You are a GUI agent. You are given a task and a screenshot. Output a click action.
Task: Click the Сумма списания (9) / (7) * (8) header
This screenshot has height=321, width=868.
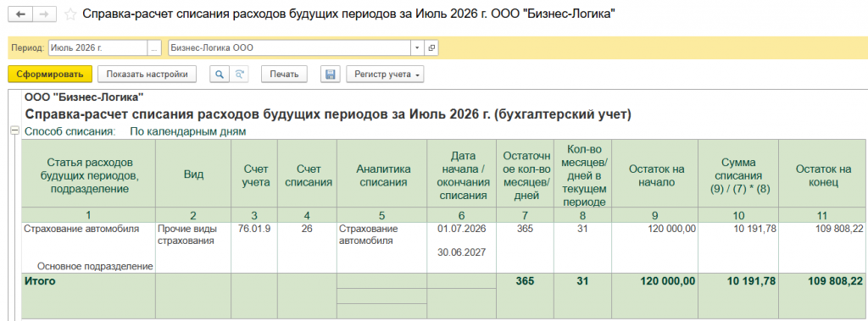738,174
